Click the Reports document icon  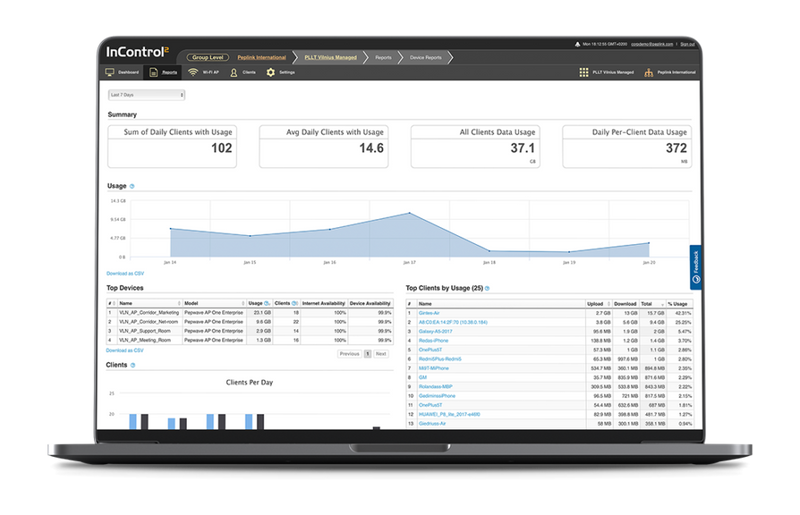[154, 72]
